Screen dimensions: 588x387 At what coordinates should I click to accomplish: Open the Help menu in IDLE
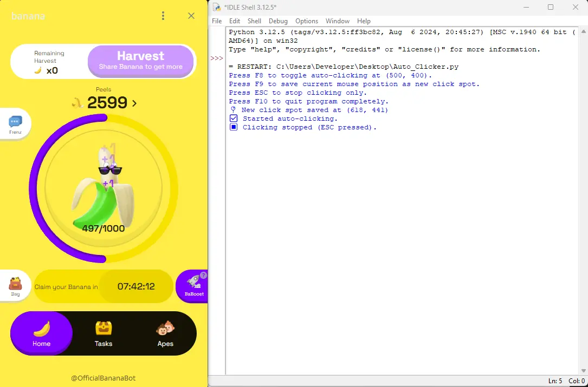tap(364, 21)
